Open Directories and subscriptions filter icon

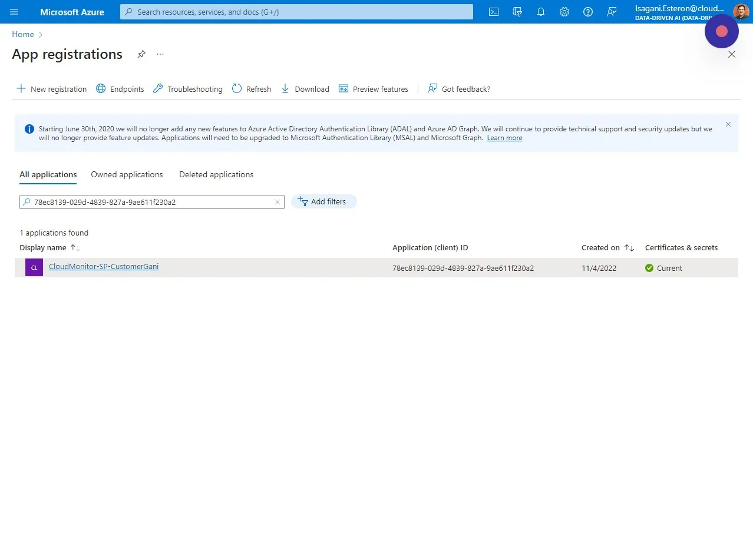(517, 12)
